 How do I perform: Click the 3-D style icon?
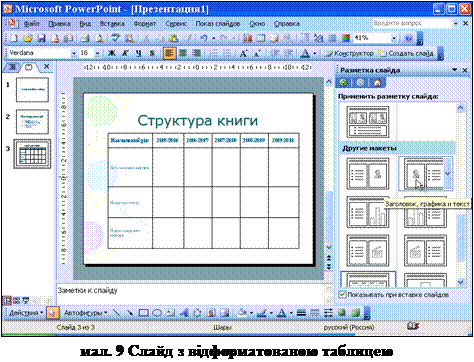coord(355,313)
